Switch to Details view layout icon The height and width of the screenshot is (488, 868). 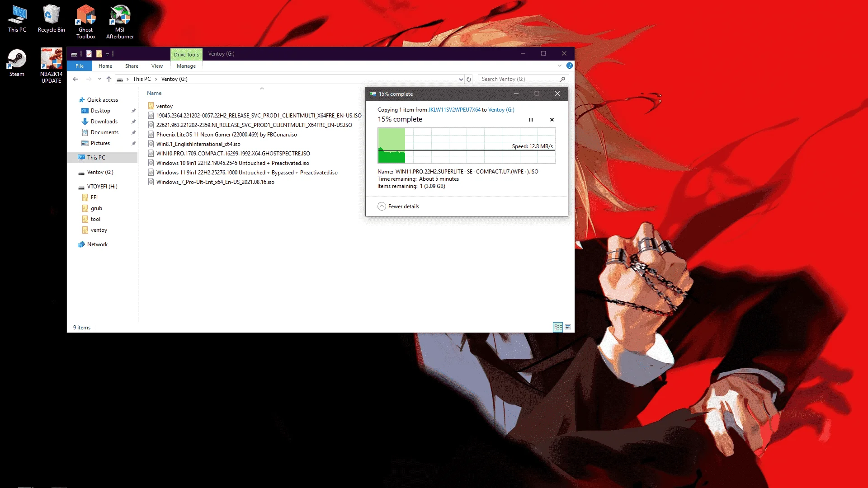click(558, 327)
